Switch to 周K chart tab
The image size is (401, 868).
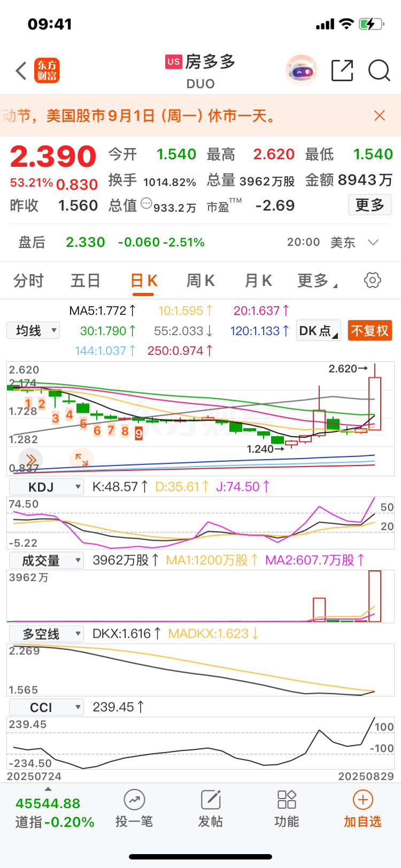[200, 281]
